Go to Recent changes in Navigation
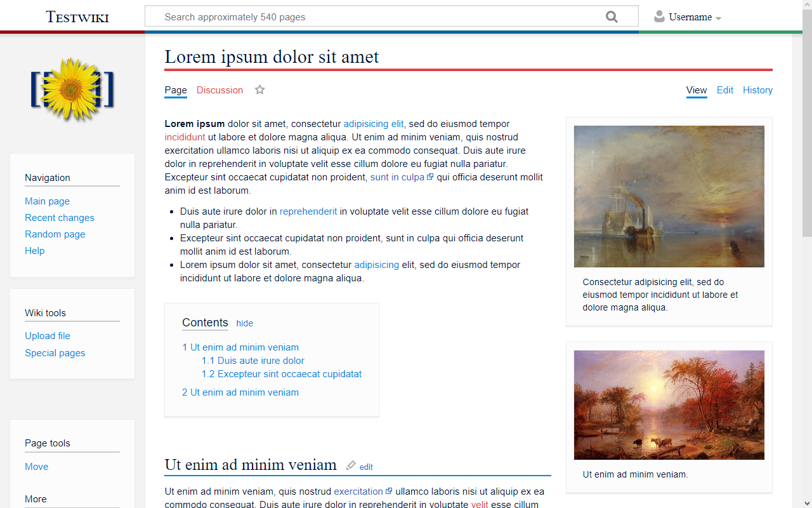The width and height of the screenshot is (812, 508). (x=60, y=218)
